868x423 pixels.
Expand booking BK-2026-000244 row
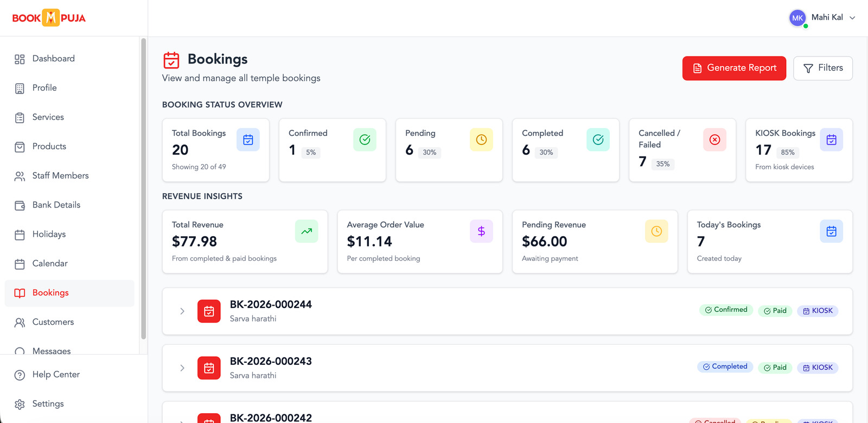(182, 311)
